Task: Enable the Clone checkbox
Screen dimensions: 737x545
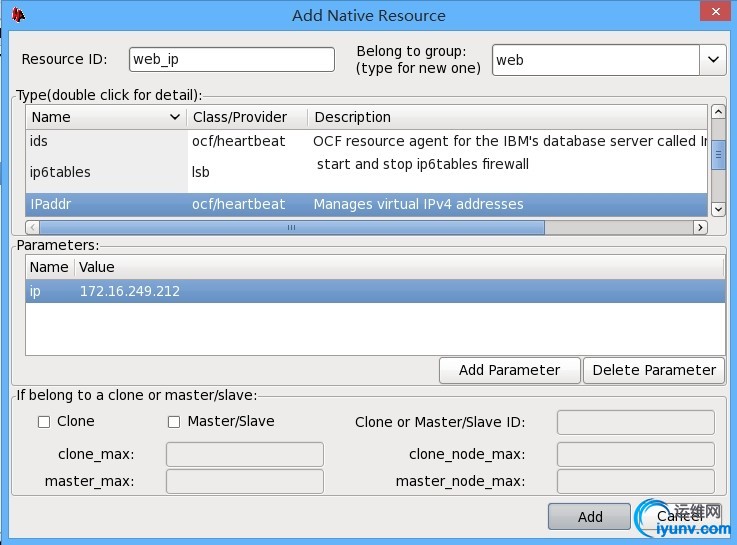Action: [44, 422]
